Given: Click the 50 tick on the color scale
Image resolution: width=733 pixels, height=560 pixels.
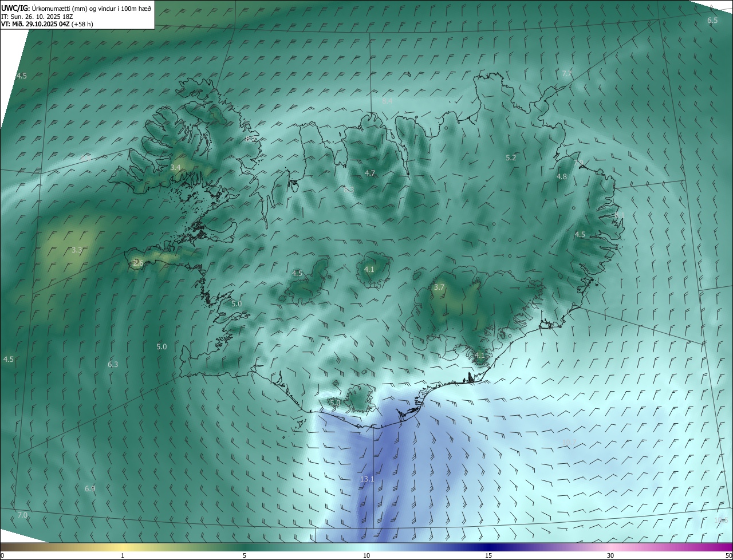Looking at the screenshot, I should click(x=728, y=555).
